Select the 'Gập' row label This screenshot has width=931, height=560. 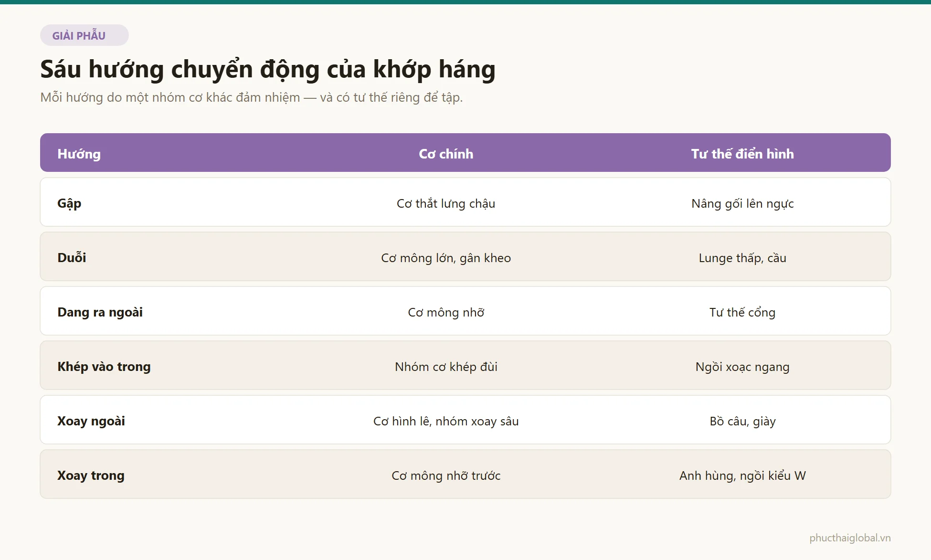click(69, 204)
